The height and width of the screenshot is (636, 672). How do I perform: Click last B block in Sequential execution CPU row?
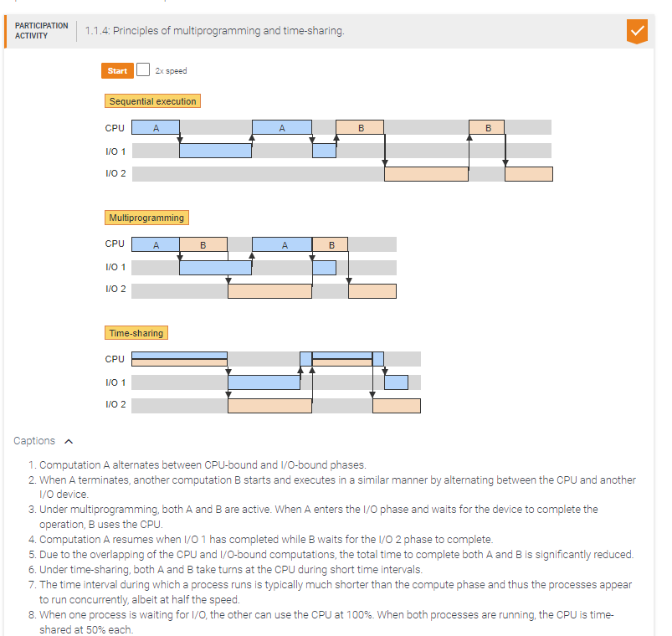tap(488, 128)
